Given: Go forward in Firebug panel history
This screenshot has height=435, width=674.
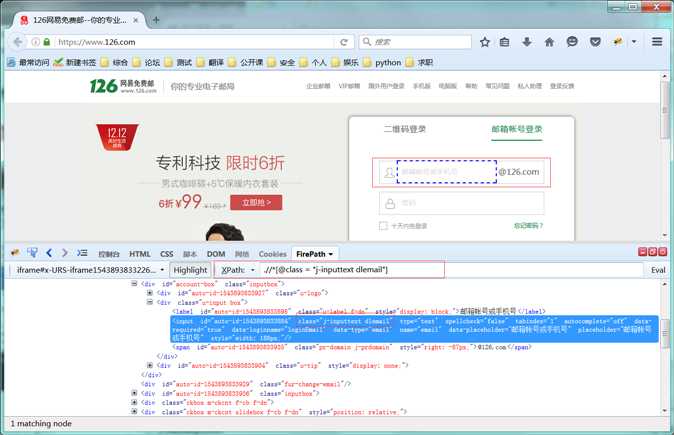Looking at the screenshot, I should click(x=64, y=253).
